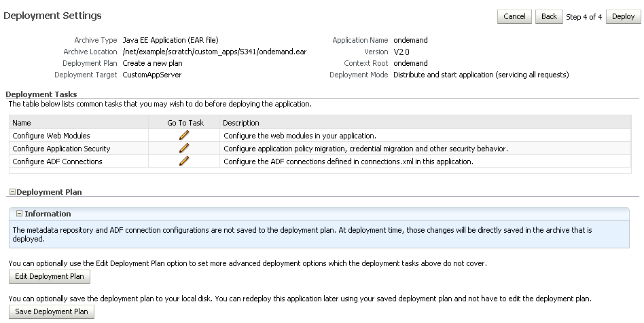Click the CustomAppServer deployment target value

[x=152, y=75]
